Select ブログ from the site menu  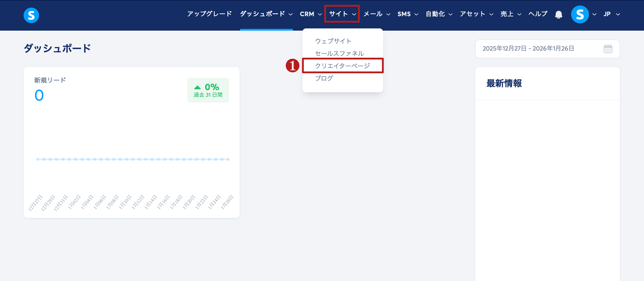324,78
